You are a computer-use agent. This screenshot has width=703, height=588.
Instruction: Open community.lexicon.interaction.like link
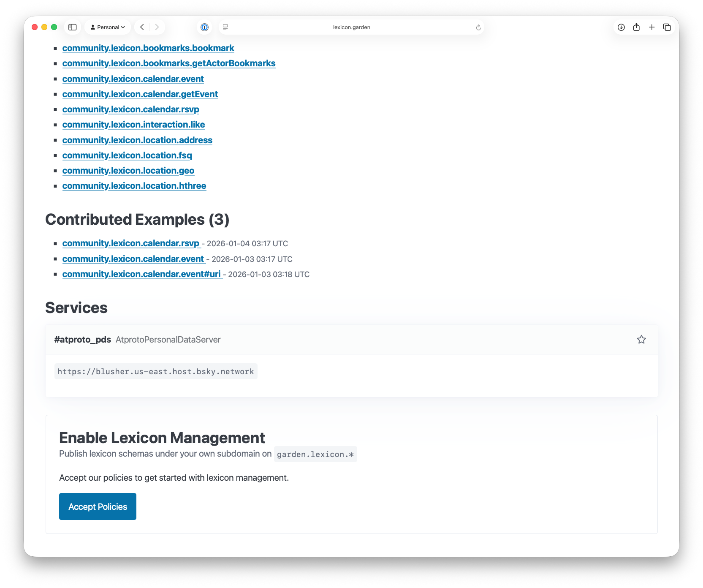(133, 125)
